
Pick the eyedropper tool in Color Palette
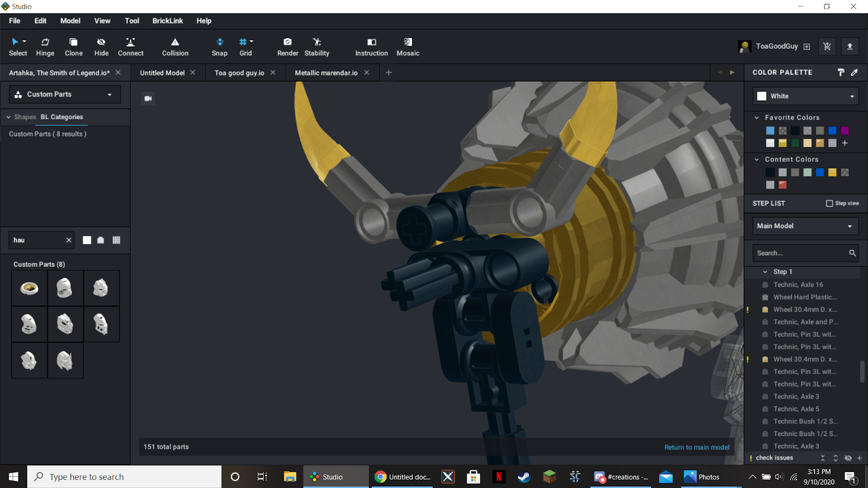click(854, 72)
